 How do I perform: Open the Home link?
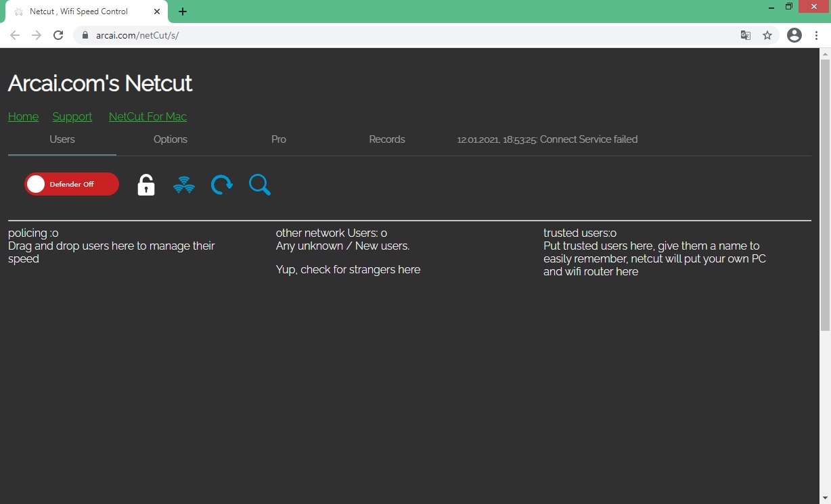23,116
